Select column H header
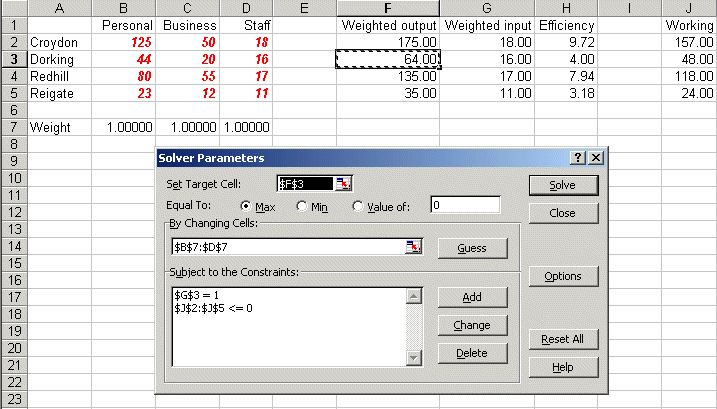This screenshot has width=717, height=409. tap(566, 8)
